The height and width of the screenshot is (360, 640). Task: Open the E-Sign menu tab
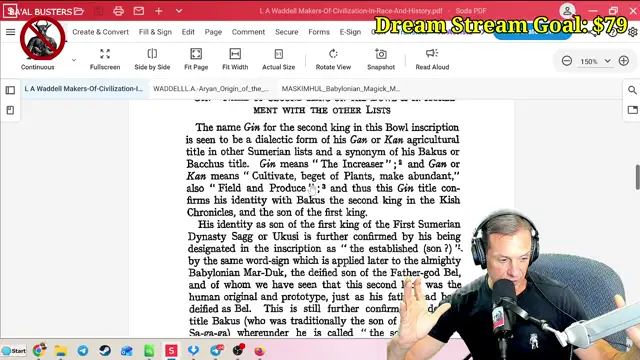(x=350, y=32)
